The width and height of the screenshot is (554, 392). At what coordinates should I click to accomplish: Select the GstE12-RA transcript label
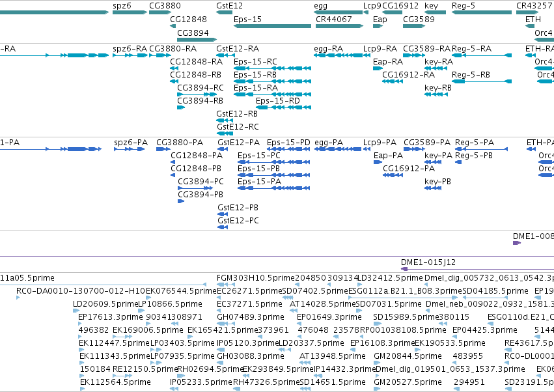tap(238, 48)
